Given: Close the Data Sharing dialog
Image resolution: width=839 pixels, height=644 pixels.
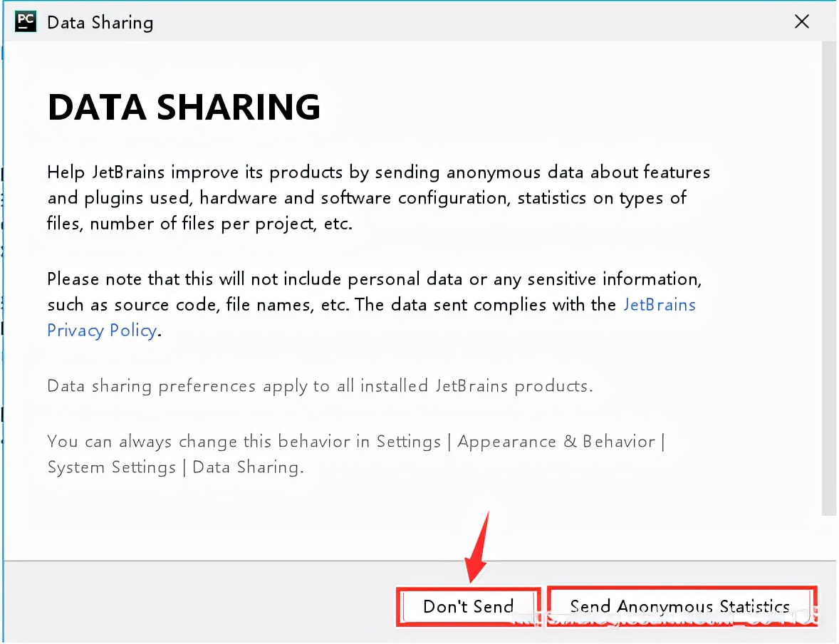Looking at the screenshot, I should point(802,22).
